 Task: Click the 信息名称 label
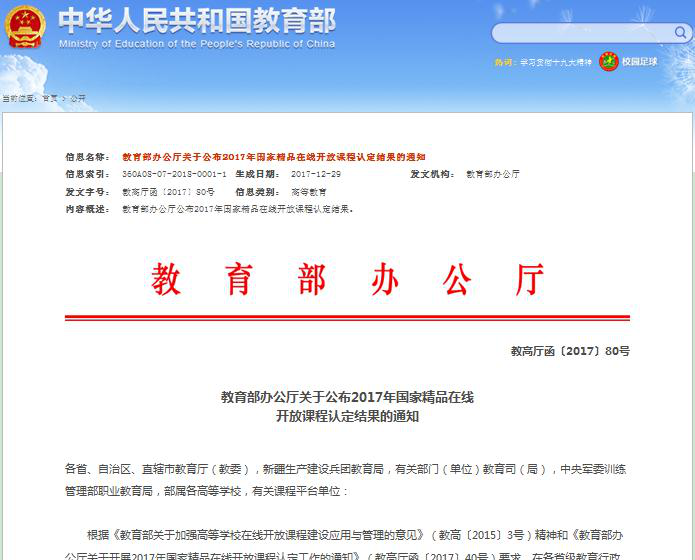[x=87, y=157]
